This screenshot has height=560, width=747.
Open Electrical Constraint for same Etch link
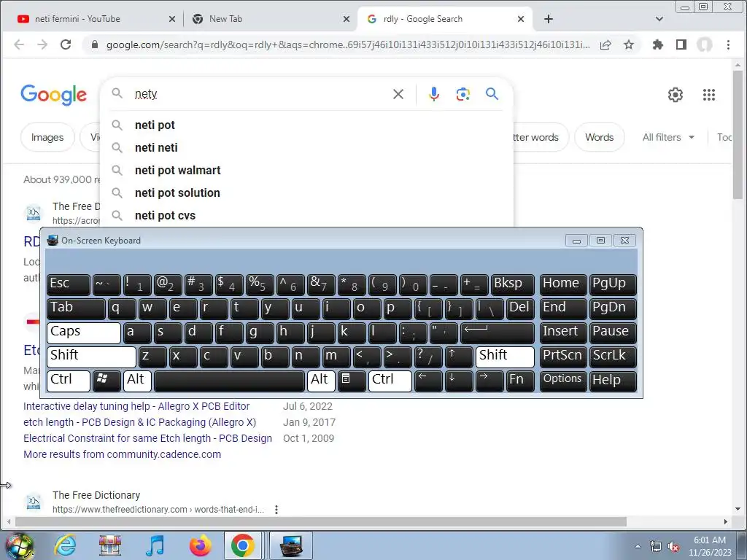(x=147, y=438)
